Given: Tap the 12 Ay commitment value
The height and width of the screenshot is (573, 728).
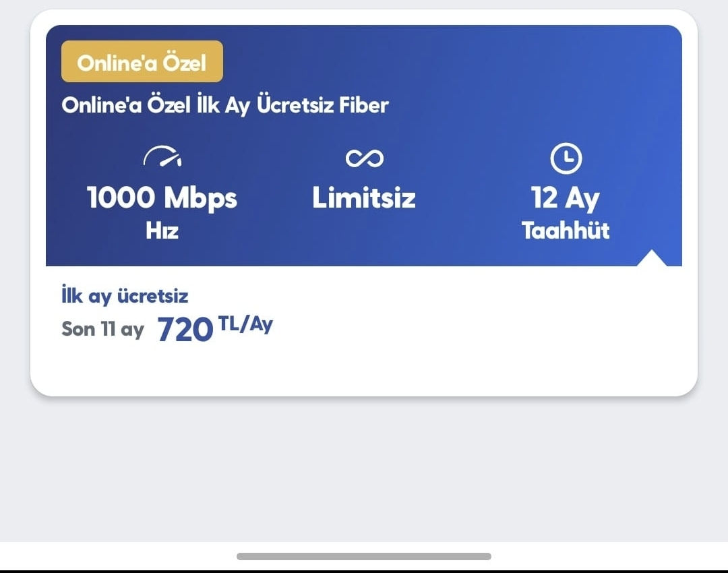Looking at the screenshot, I should (x=566, y=198).
